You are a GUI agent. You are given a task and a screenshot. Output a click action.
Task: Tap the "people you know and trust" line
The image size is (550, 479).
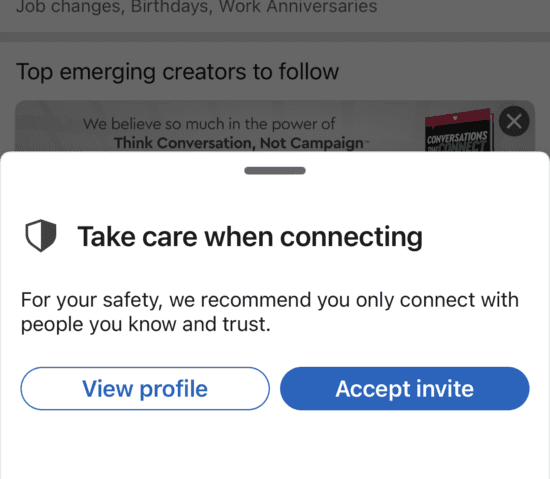pos(146,324)
